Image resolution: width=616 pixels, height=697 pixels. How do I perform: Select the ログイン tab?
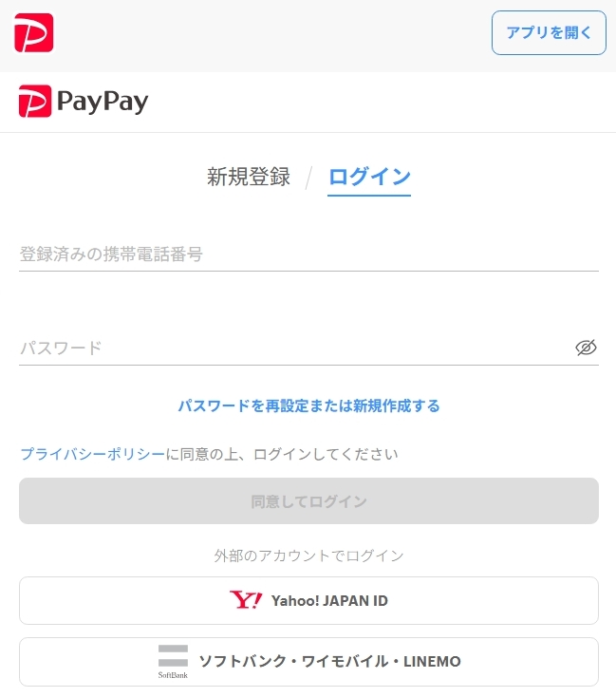pos(369,177)
